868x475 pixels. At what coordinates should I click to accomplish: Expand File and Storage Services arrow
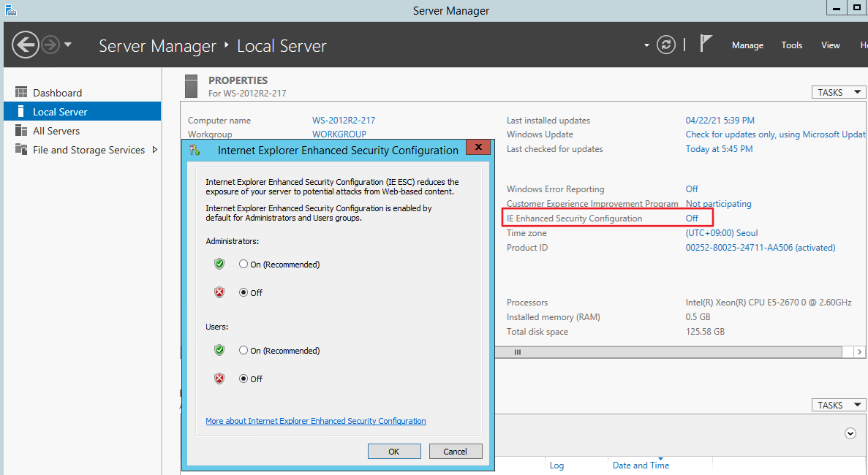click(x=154, y=150)
